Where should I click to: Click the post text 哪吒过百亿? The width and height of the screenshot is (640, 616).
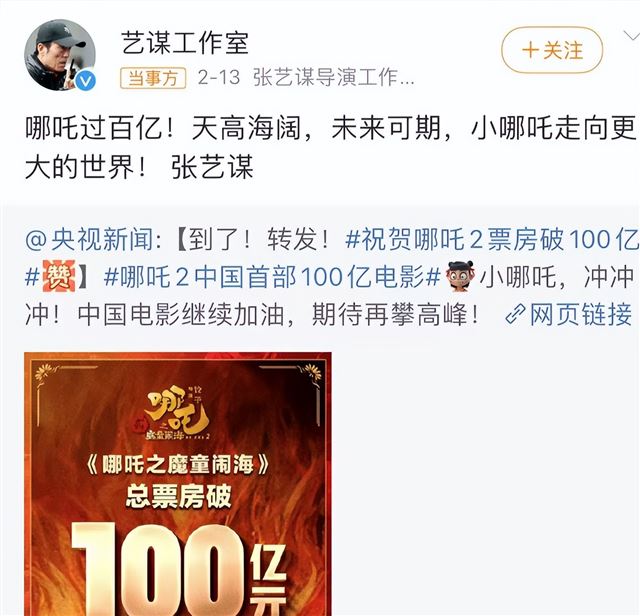coord(93,128)
